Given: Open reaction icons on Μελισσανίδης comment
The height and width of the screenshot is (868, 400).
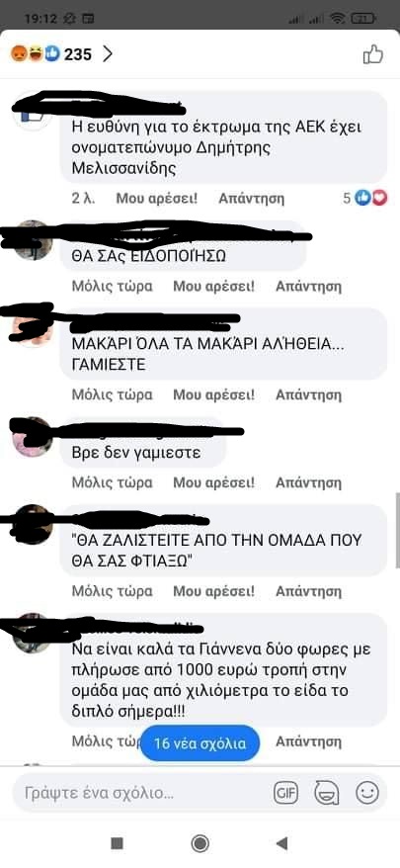Looking at the screenshot, I should pos(370,198).
